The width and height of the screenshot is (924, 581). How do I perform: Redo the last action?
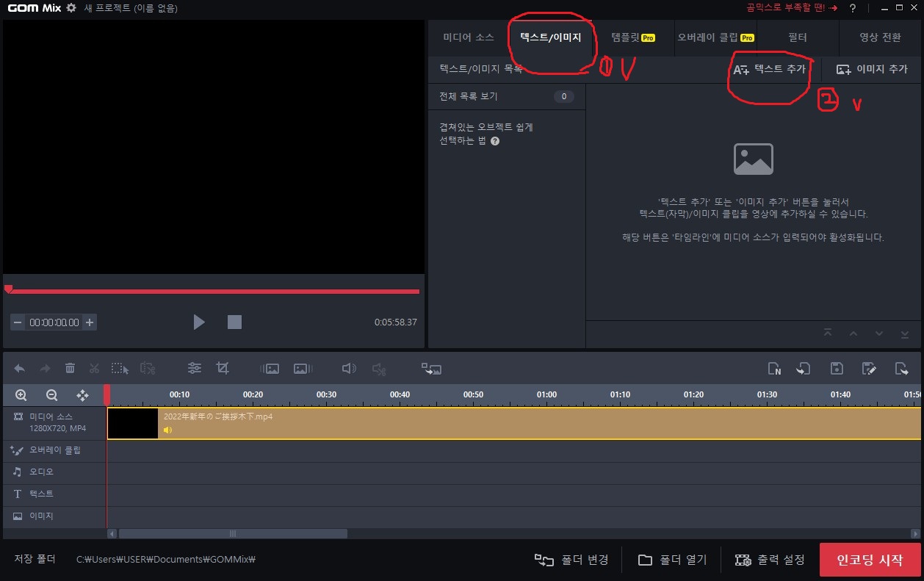(45, 368)
